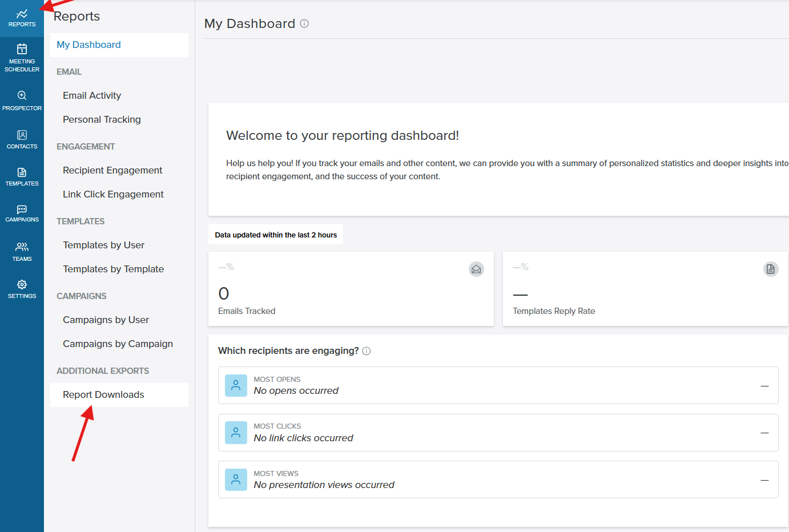
Task: Open the Meeting Scheduler in sidebar
Action: [22, 58]
